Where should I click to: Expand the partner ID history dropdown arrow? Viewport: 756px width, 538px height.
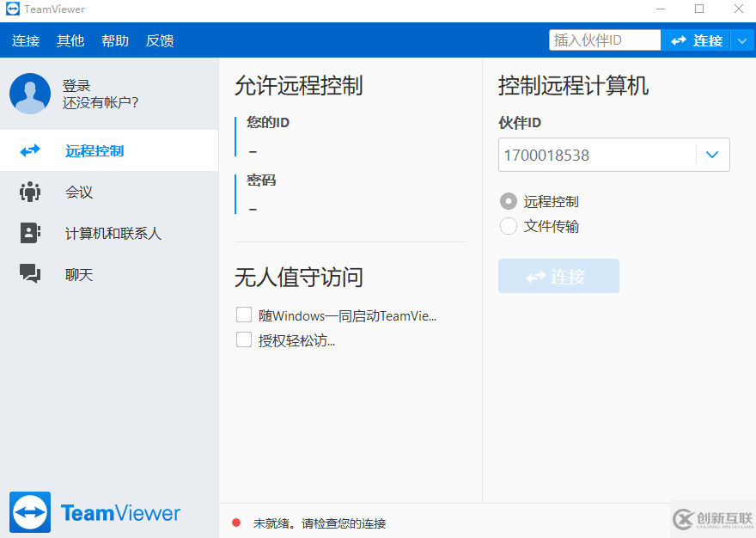[x=712, y=155]
